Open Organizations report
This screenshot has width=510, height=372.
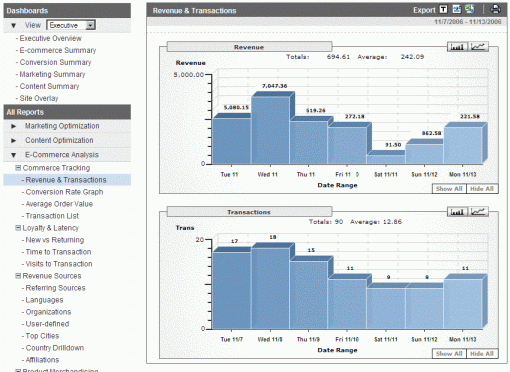pos(48,312)
